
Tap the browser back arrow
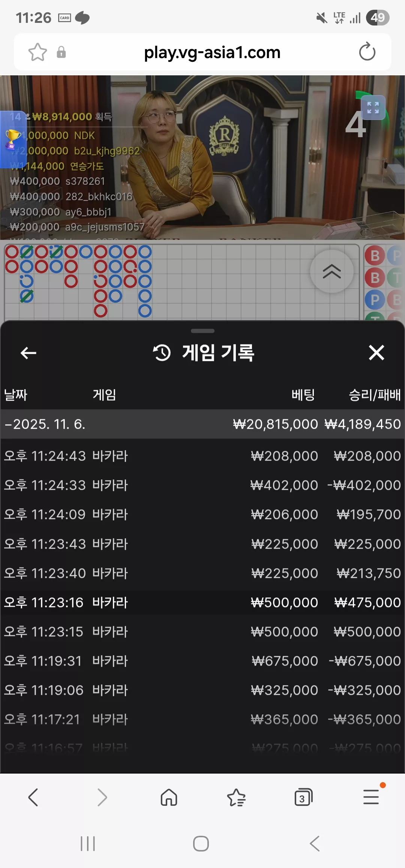tap(33, 797)
